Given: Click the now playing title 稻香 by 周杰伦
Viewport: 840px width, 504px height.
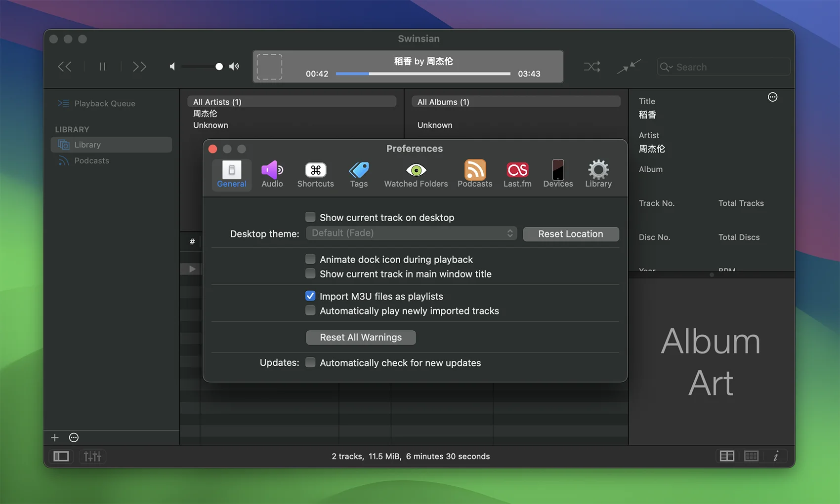Looking at the screenshot, I should [x=423, y=61].
